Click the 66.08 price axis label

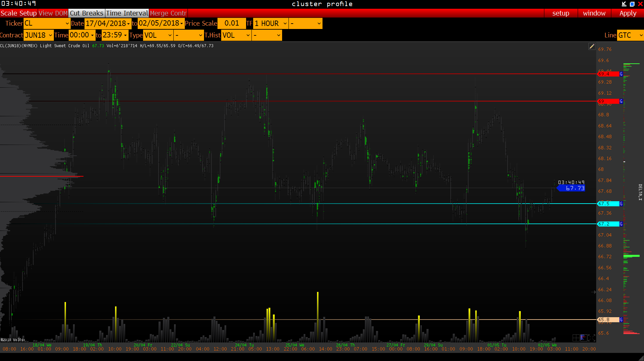click(x=605, y=301)
